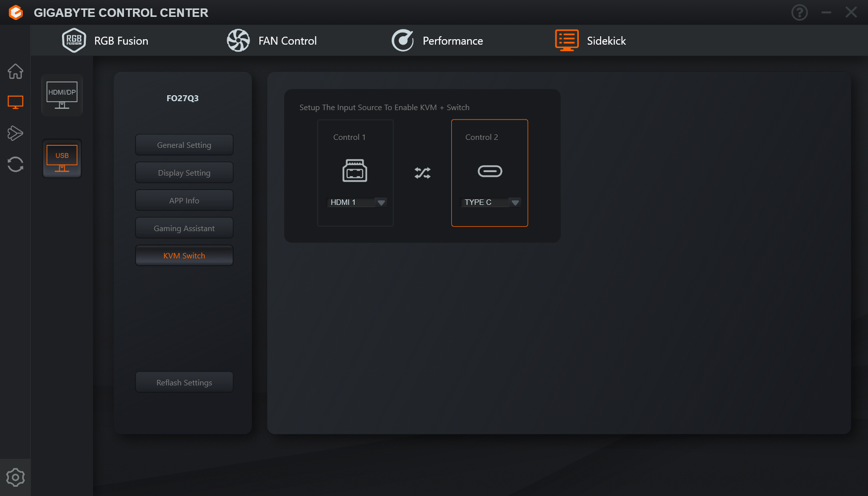The height and width of the screenshot is (496, 868).
Task: Click the Performance gauge icon
Action: pos(403,40)
